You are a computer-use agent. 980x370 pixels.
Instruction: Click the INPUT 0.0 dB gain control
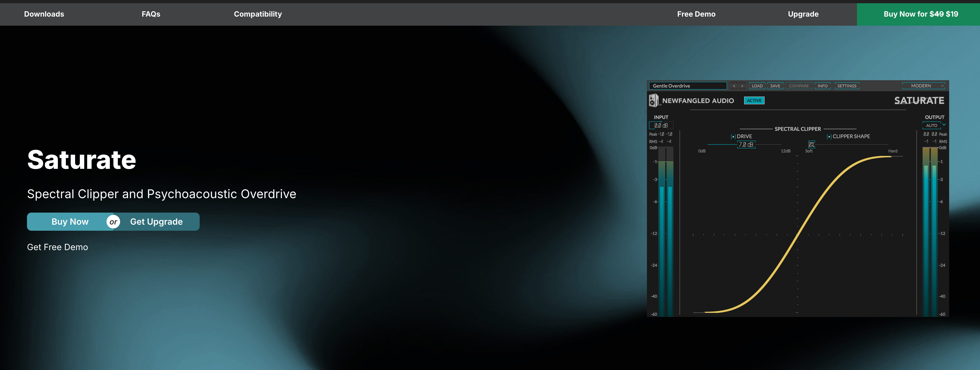pyautogui.click(x=661, y=125)
